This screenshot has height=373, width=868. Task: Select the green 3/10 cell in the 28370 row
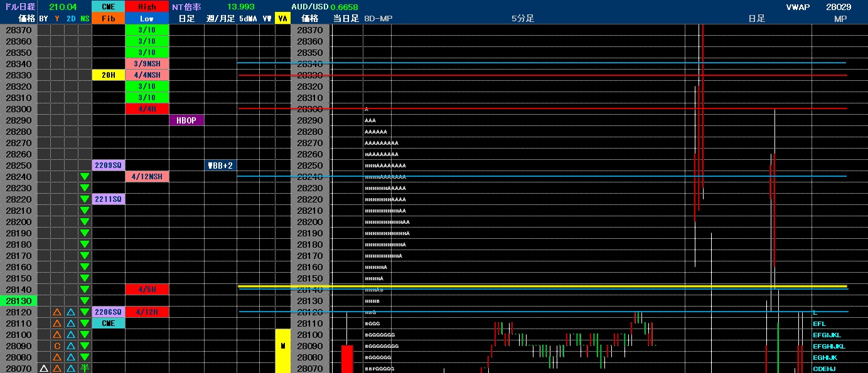(x=147, y=30)
